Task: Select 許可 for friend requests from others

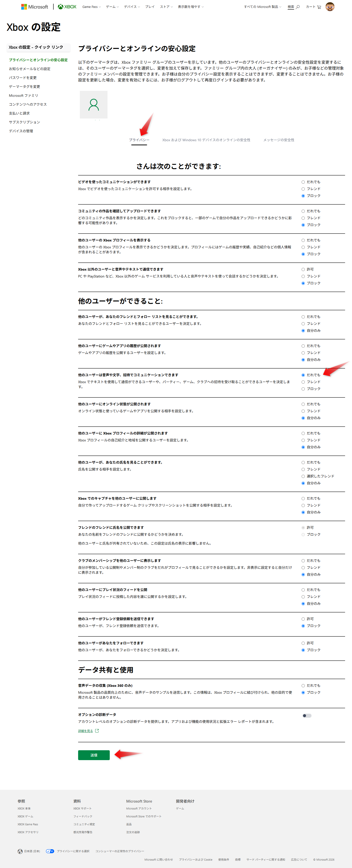Action: 303,619
